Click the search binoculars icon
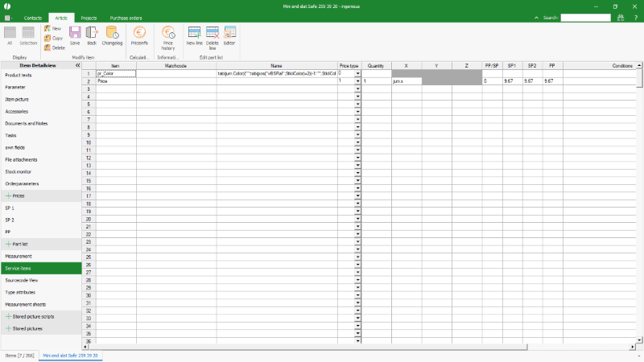Viewport: 644px width, 362px height. 621,18
